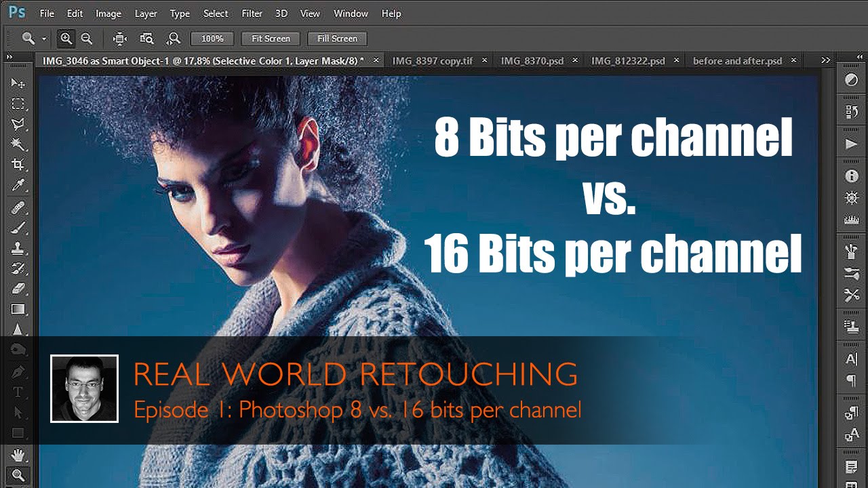The image size is (868, 488).
Task: Open the Image menu
Action: tap(108, 13)
